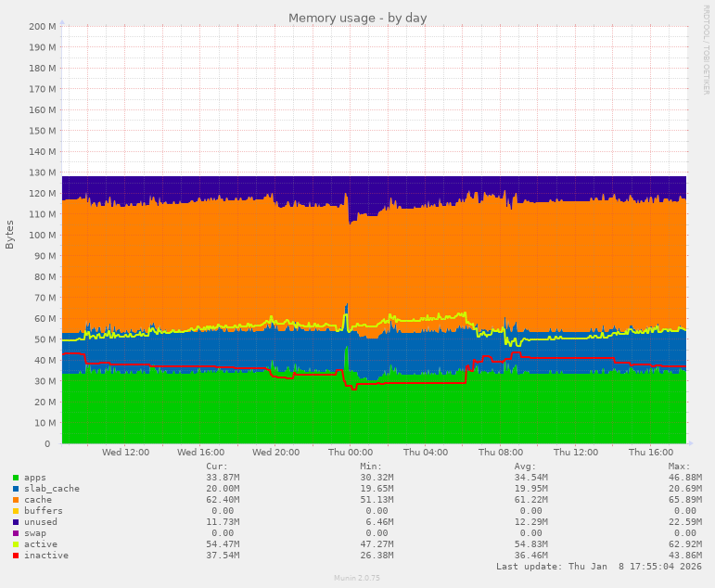Click the 'buffers' legend label
Image resolution: width=715 pixels, height=588 pixels.
44,511
